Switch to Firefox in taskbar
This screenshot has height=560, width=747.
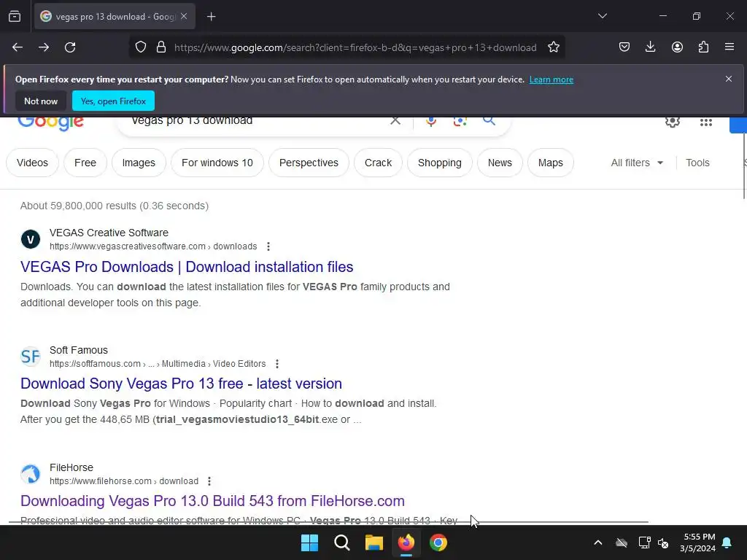click(x=406, y=542)
